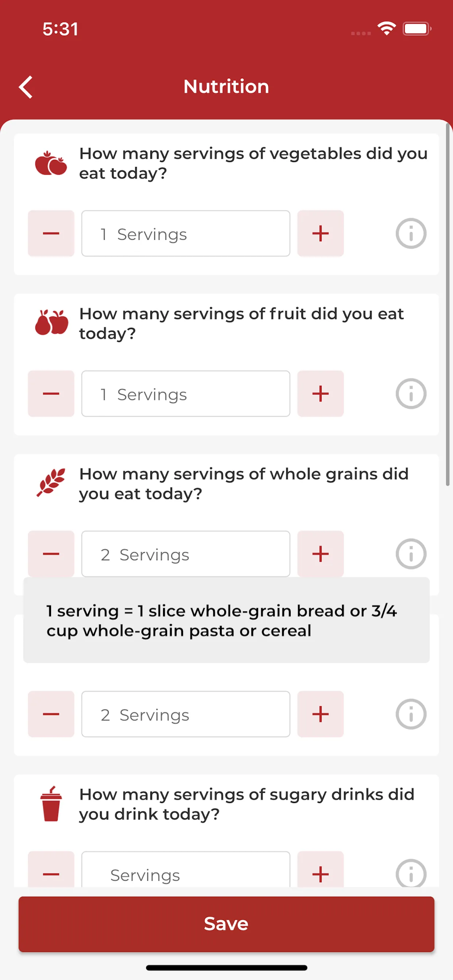Tap the vegetables servings input field

186,234
